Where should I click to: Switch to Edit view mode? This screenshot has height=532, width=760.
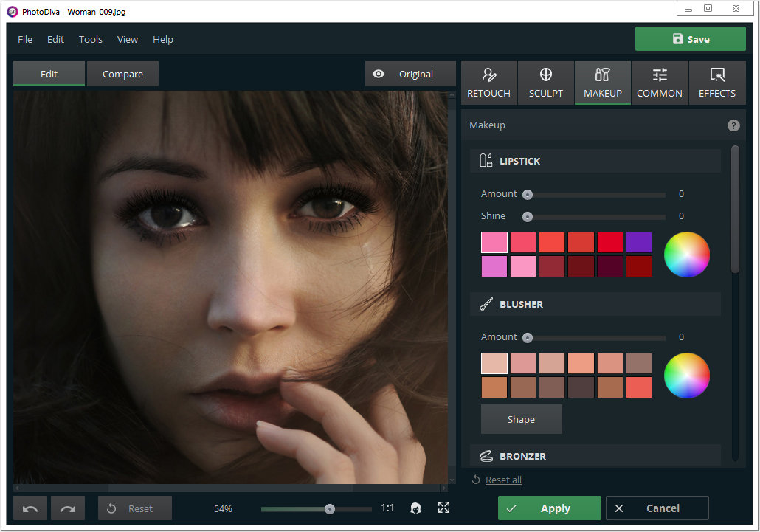[49, 74]
